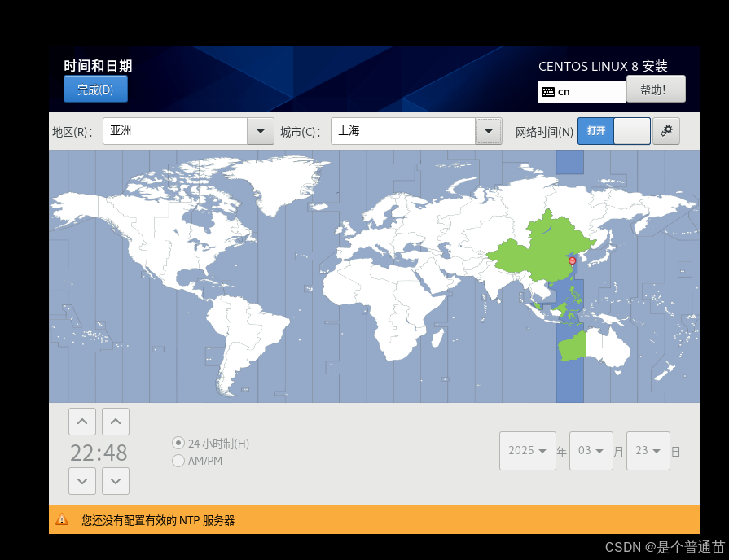Viewport: 729px width, 560px height.
Task: Open NTP server settings gear icon
Action: pos(665,131)
